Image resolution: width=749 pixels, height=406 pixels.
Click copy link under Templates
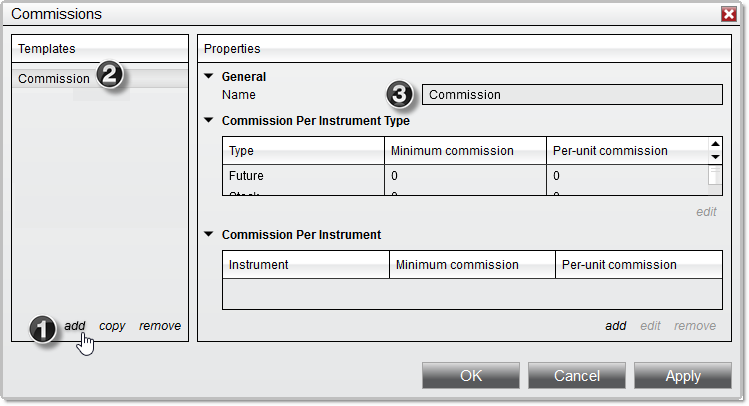(112, 326)
